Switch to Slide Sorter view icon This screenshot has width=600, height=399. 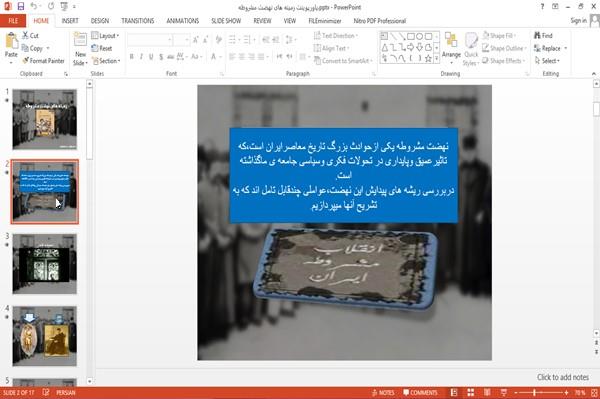tap(470, 392)
